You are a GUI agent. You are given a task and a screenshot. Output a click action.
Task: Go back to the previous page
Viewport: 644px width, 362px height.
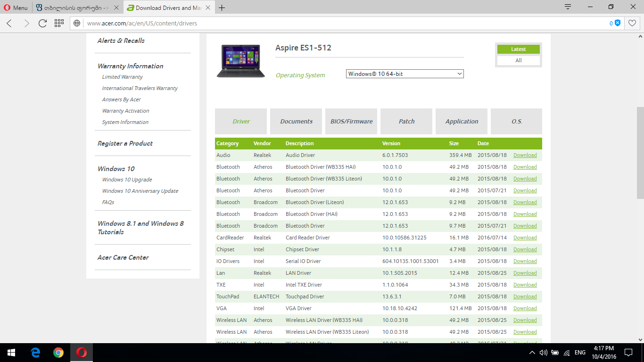tap(9, 23)
